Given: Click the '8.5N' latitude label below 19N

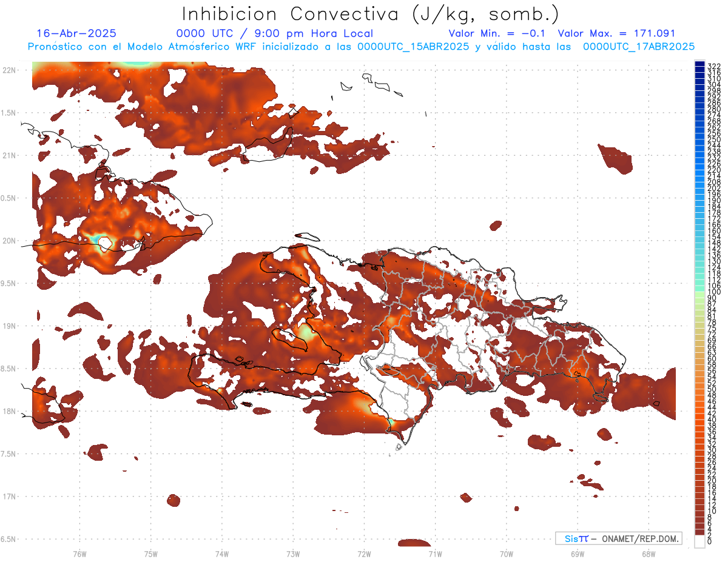Looking at the screenshot, I should click(8, 369).
